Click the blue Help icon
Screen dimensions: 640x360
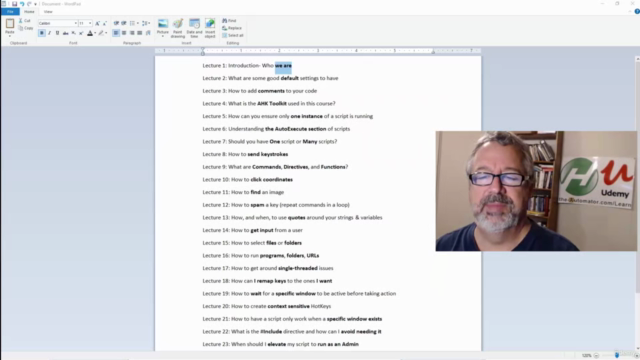pos(637,11)
